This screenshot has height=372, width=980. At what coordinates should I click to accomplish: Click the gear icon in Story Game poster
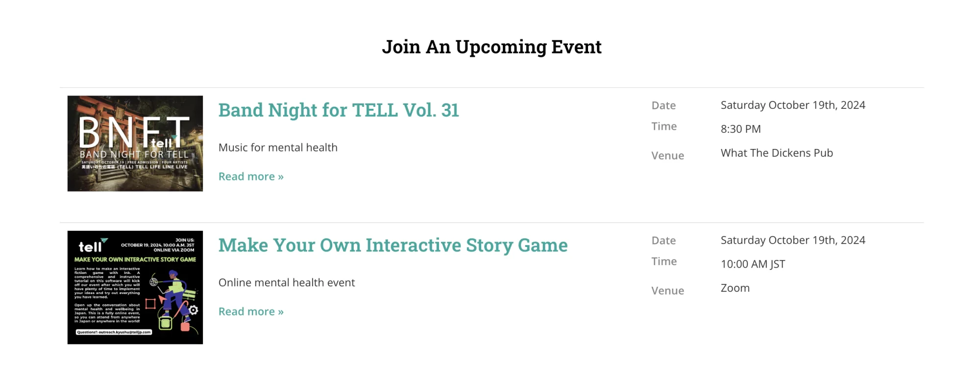pos(194,310)
